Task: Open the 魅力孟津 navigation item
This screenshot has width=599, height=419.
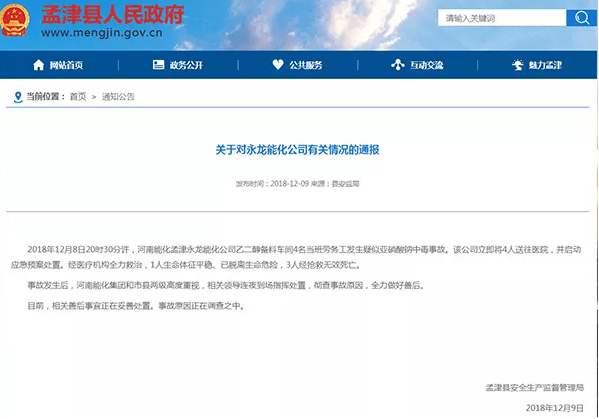Action: coord(537,65)
